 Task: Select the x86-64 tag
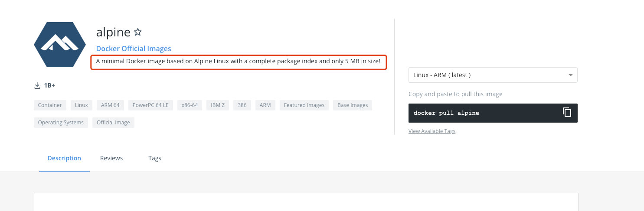[190, 105]
